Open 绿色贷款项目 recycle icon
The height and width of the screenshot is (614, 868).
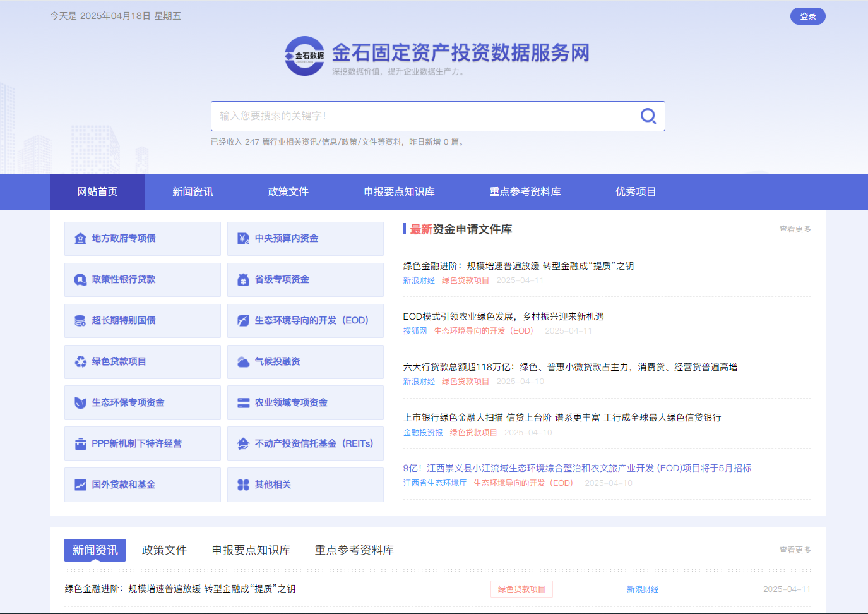[x=80, y=362]
